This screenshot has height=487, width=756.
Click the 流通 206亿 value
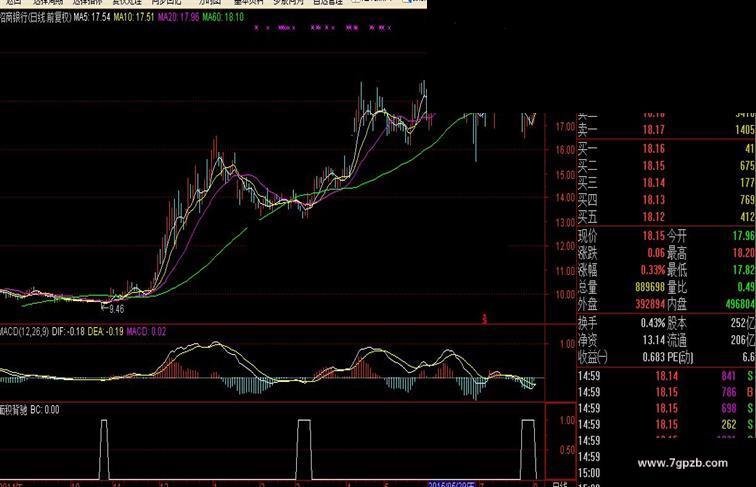(x=742, y=340)
